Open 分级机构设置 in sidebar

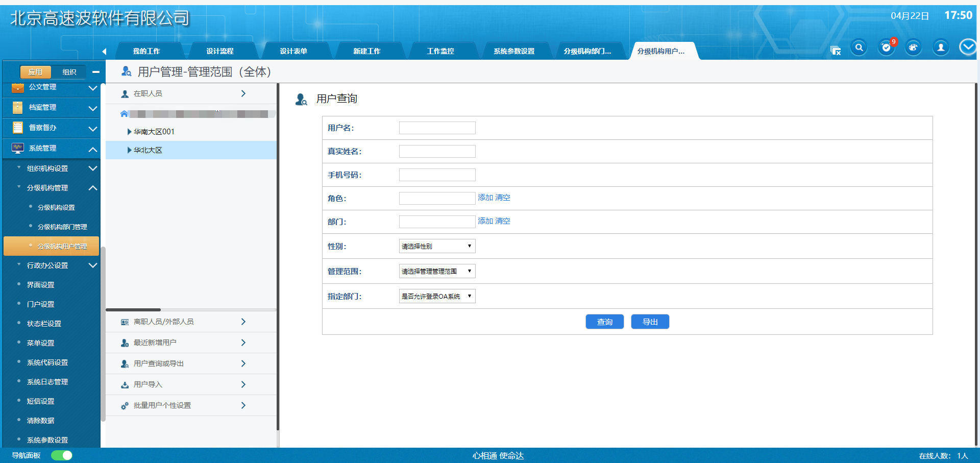[x=56, y=207]
